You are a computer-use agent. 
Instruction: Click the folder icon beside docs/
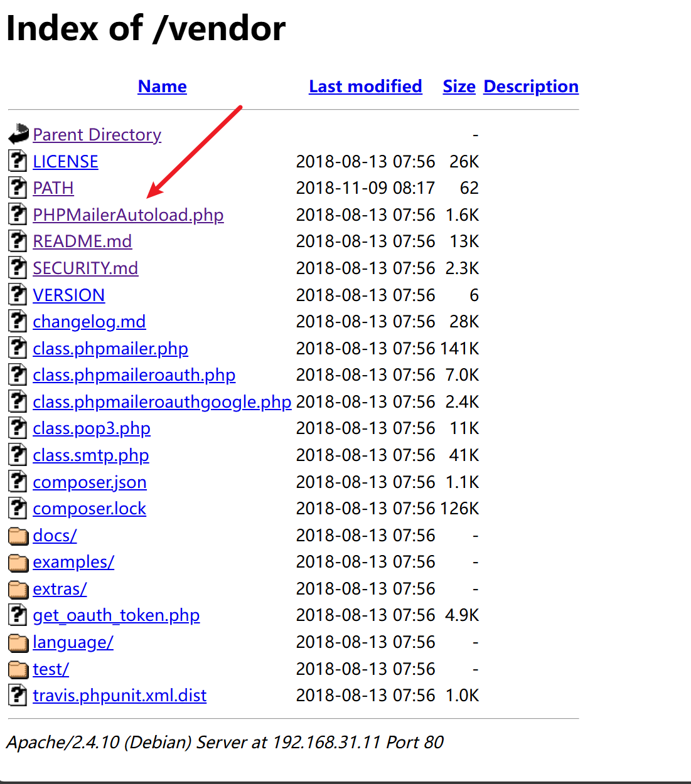pos(19,536)
